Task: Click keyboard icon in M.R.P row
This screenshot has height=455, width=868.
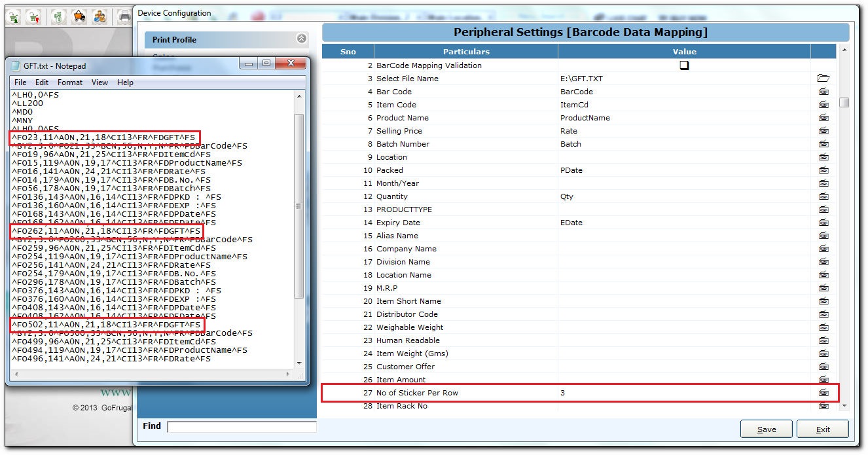Action: [823, 288]
